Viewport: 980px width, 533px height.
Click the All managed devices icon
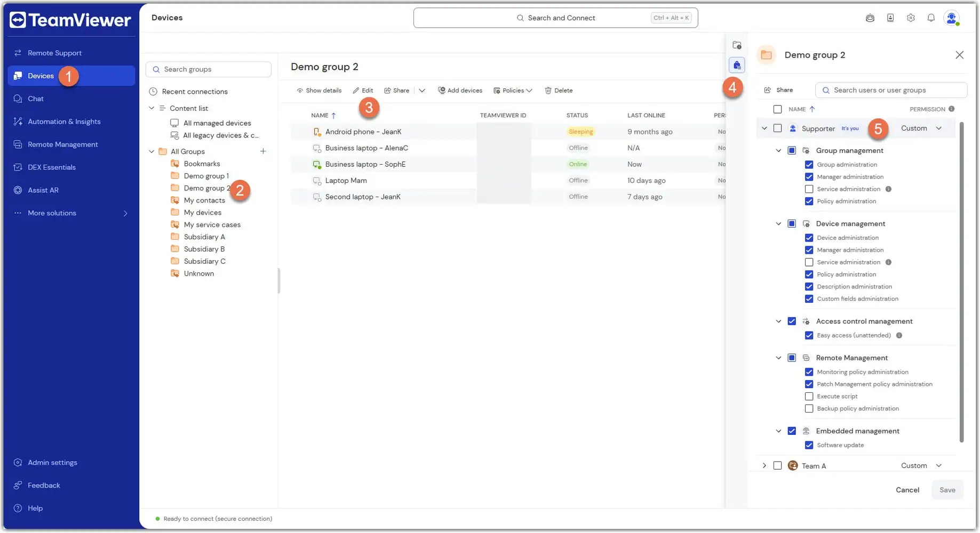174,123
